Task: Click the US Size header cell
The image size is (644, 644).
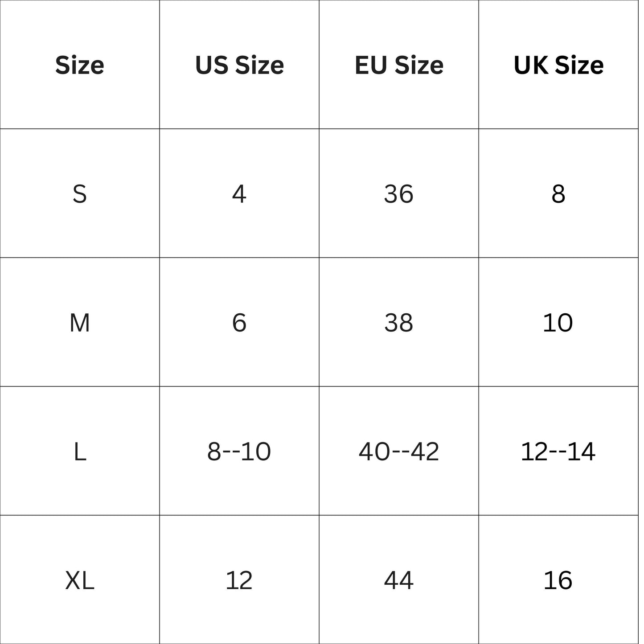Action: (239, 65)
